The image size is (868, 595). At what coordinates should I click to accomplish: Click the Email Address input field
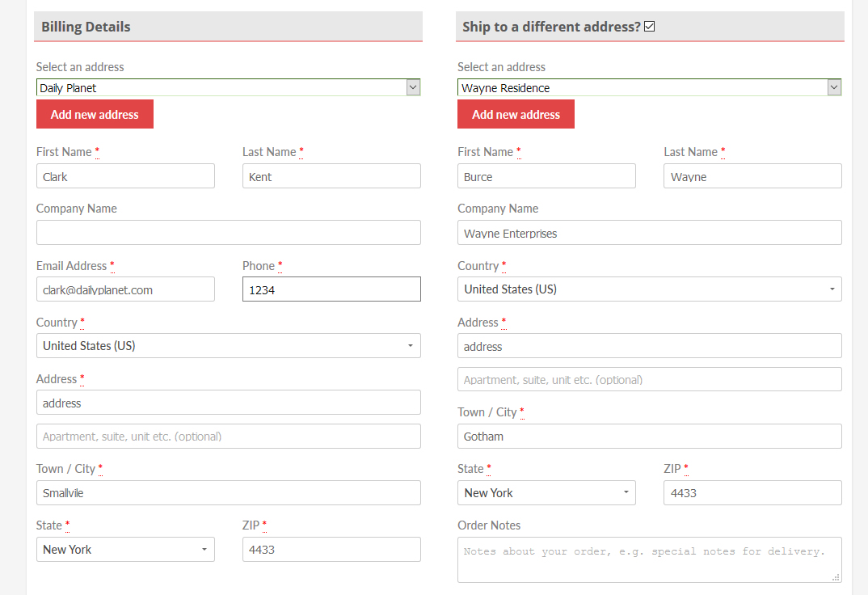tap(125, 289)
